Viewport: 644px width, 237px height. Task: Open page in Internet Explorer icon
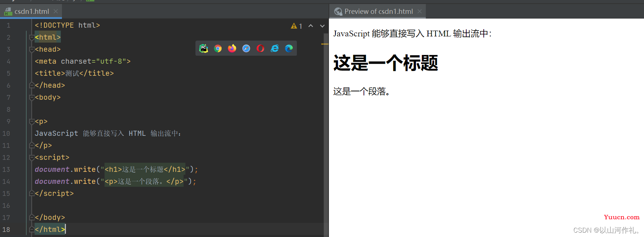(275, 48)
